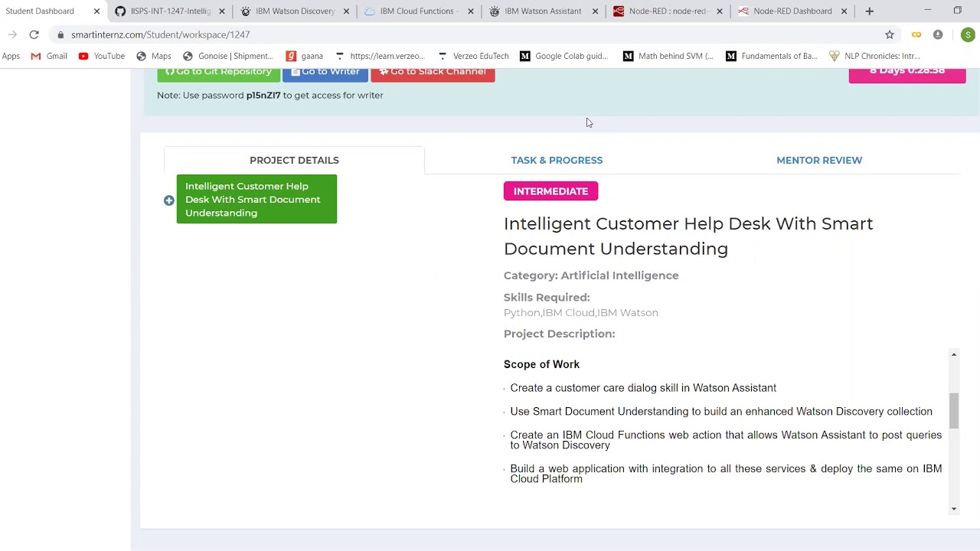The width and height of the screenshot is (980, 551).
Task: Click the pink INTERMEDIATE badge
Action: coord(550,191)
